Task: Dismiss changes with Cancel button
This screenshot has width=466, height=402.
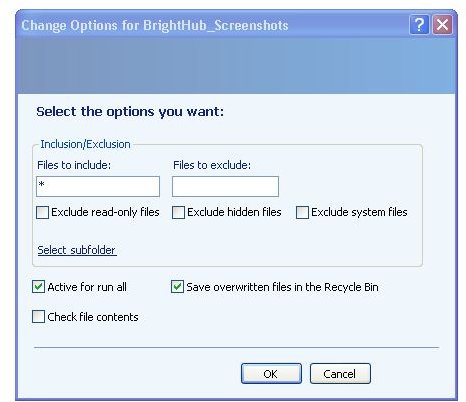Action: pyautogui.click(x=340, y=374)
